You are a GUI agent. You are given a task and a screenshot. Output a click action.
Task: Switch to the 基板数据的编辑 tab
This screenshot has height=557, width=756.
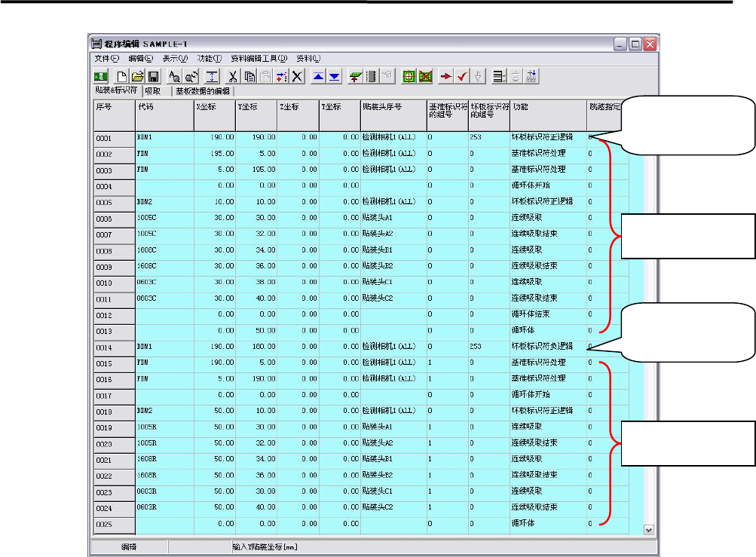tap(203, 91)
